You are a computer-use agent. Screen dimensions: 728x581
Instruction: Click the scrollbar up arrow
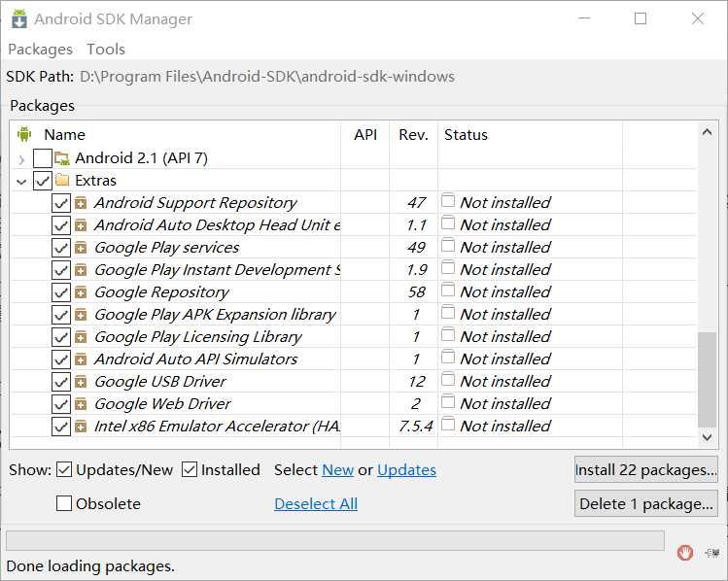[708, 133]
